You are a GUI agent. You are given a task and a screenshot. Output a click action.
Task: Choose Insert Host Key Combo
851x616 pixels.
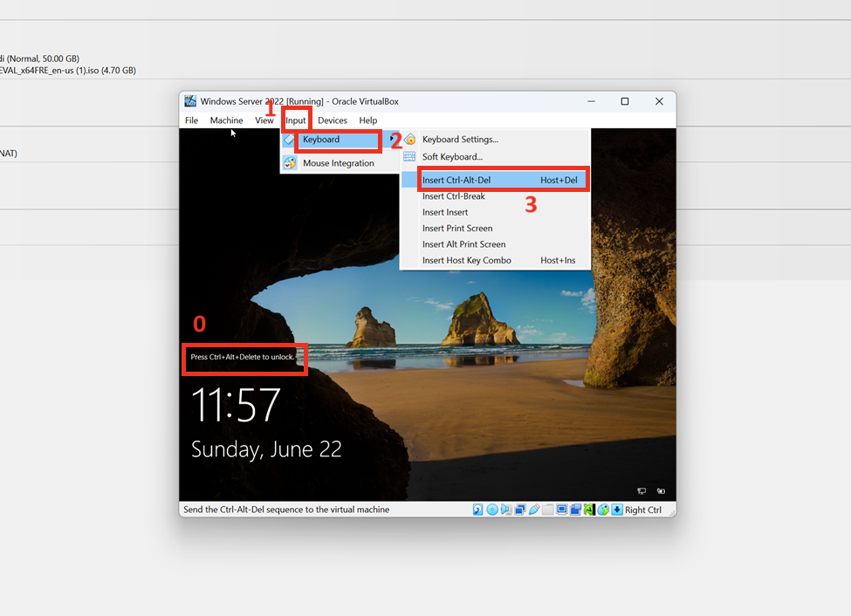point(495,261)
